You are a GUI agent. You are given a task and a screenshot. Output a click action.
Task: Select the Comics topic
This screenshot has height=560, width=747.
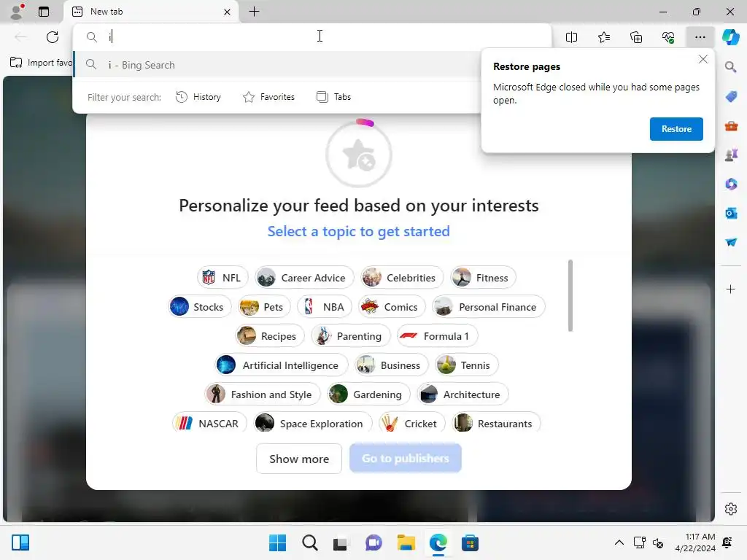392,307
